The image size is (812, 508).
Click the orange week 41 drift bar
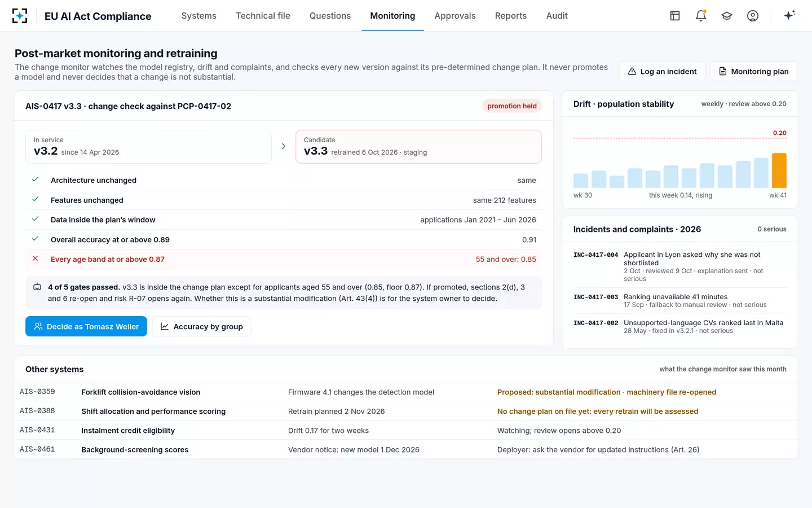(x=779, y=170)
